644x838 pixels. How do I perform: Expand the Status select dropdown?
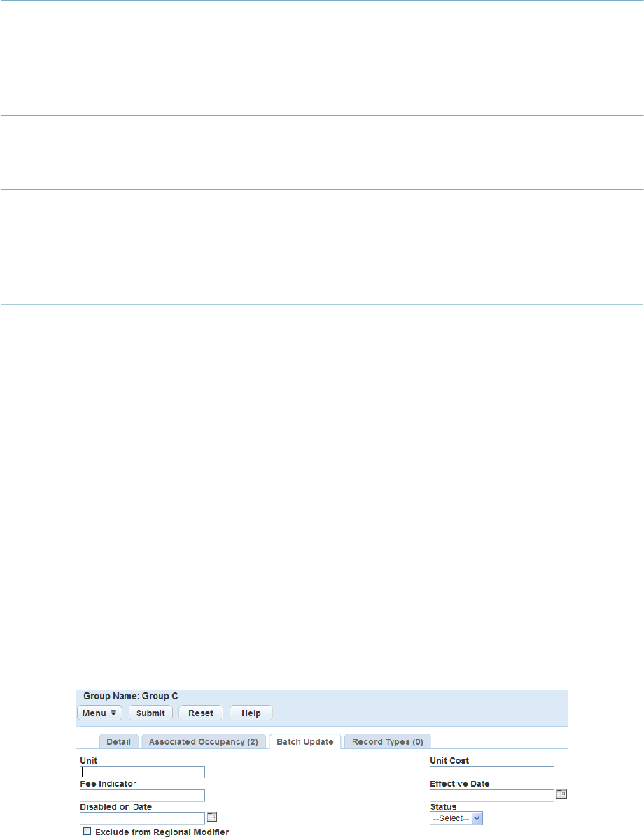click(456, 818)
